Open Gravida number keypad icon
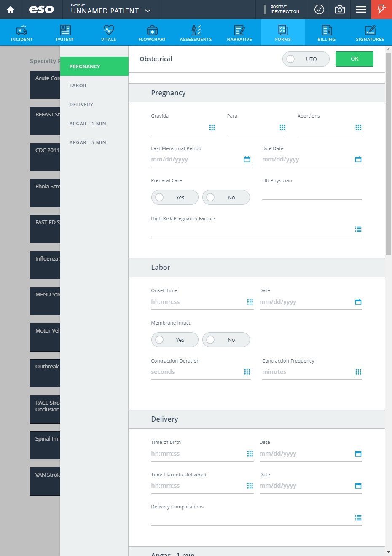392x556 pixels. click(212, 127)
